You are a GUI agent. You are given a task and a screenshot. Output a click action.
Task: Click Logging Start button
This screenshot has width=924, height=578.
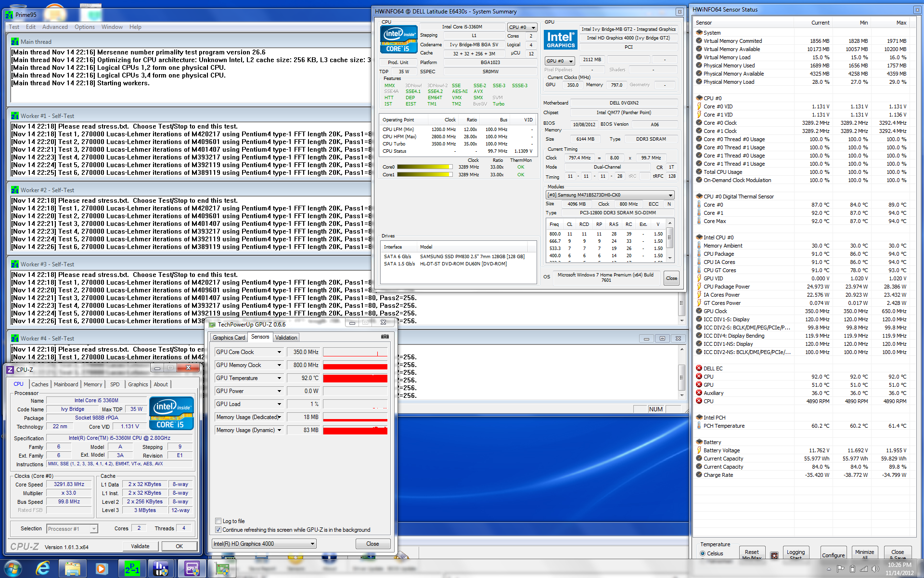(796, 554)
